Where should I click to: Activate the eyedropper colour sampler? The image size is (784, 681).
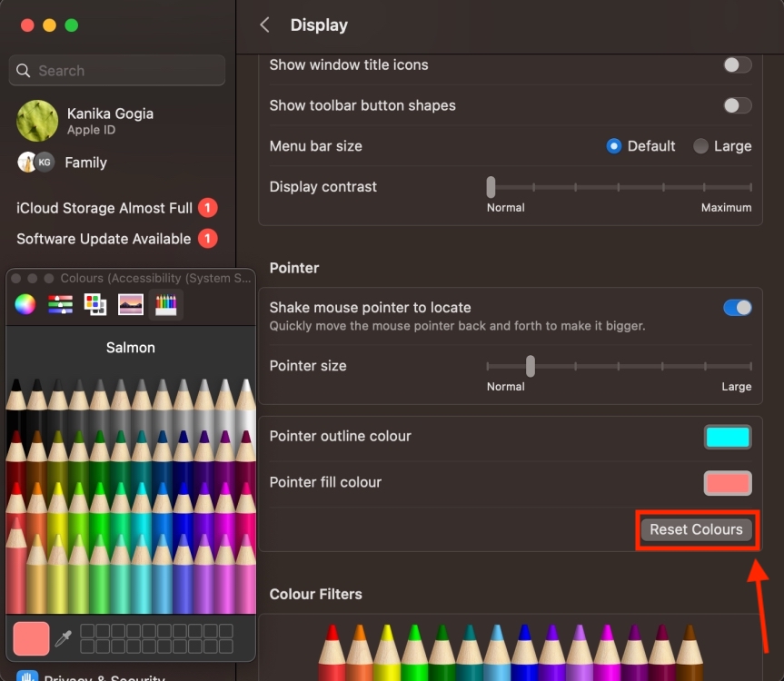pyautogui.click(x=62, y=638)
